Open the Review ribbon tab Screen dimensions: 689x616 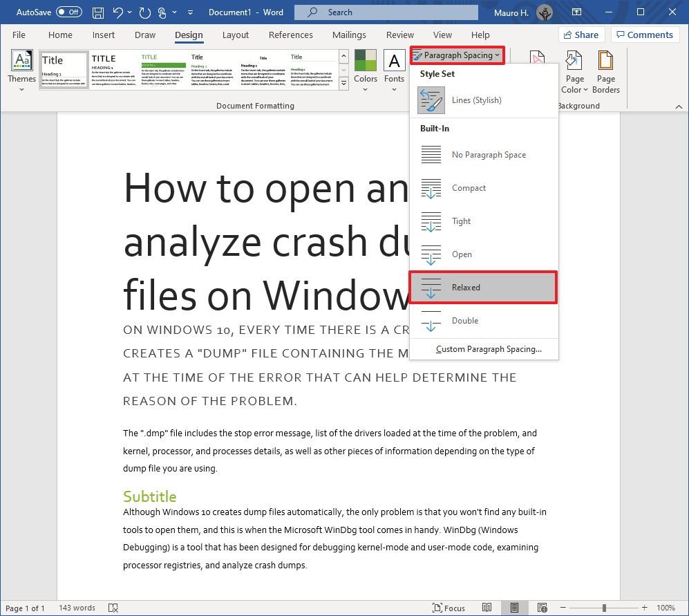click(399, 35)
